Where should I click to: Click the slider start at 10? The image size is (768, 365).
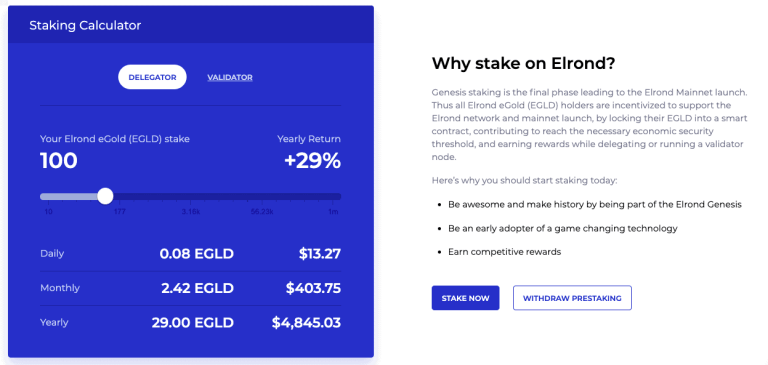pos(44,196)
